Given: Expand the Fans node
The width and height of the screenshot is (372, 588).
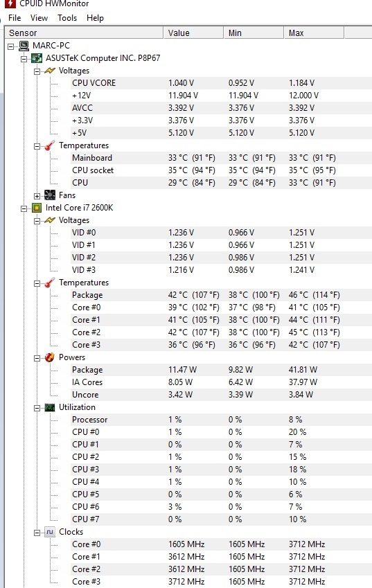Looking at the screenshot, I should tap(37, 196).
